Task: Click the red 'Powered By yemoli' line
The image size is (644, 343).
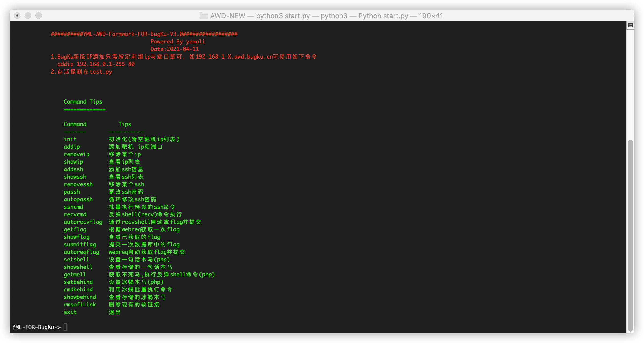Action: [x=177, y=42]
